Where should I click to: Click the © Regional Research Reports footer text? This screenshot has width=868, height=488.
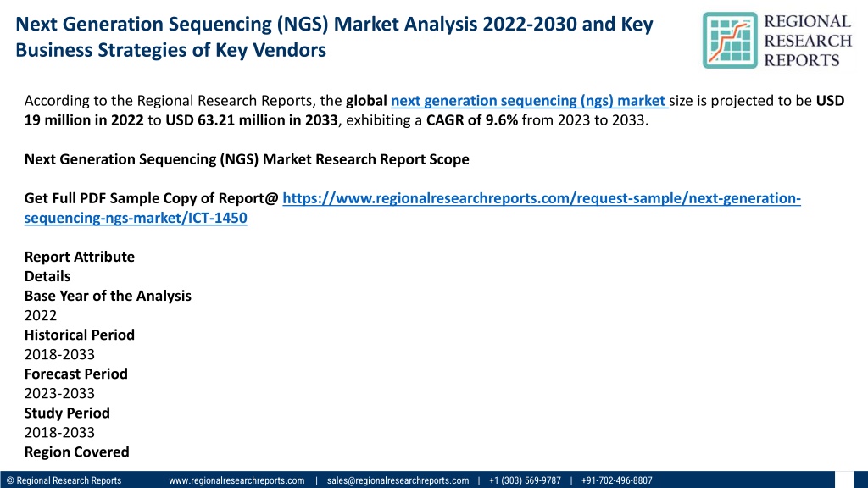tap(64, 480)
